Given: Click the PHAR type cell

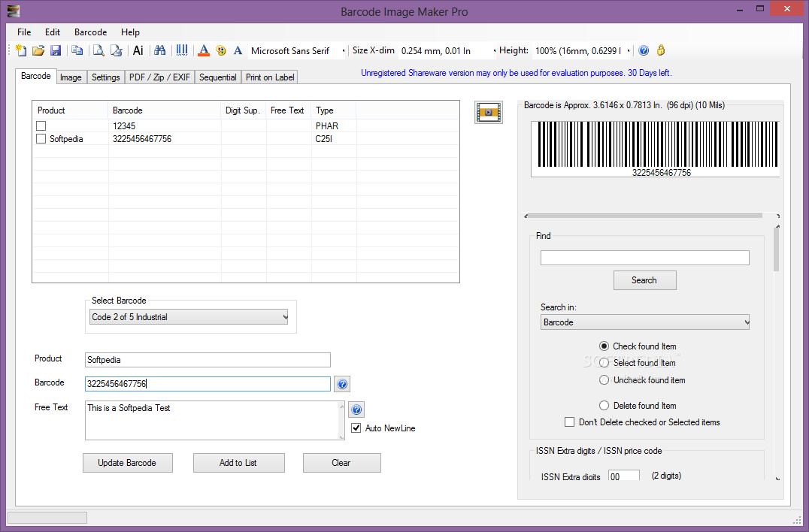Looking at the screenshot, I should point(327,125).
